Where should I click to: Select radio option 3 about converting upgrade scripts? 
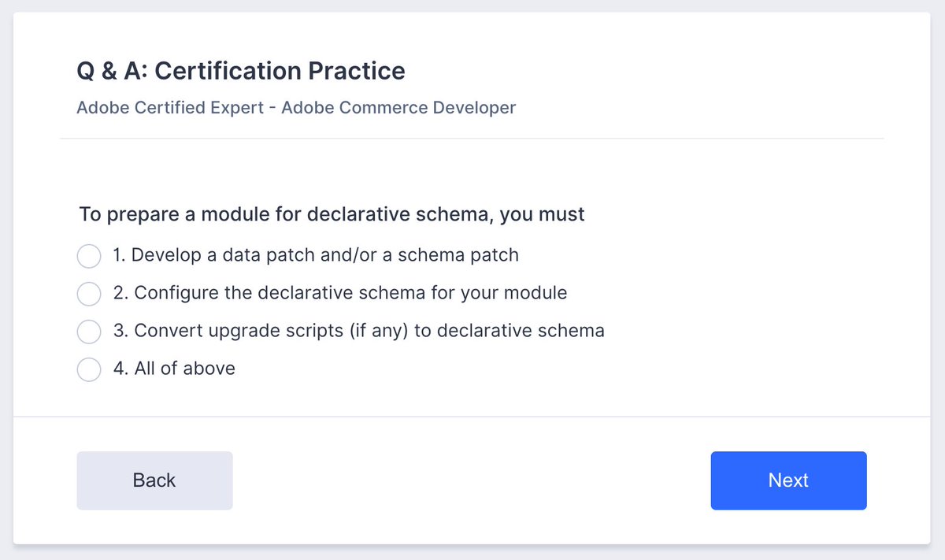pyautogui.click(x=89, y=332)
